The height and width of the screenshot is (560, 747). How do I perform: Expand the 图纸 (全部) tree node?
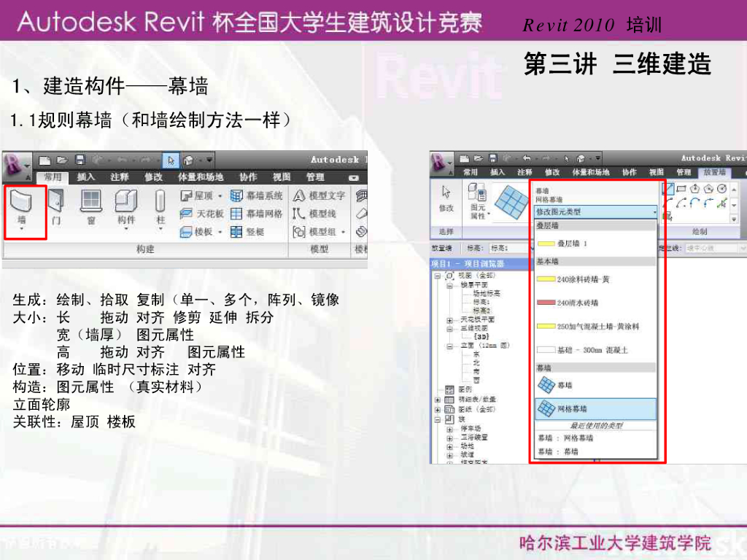point(438,410)
